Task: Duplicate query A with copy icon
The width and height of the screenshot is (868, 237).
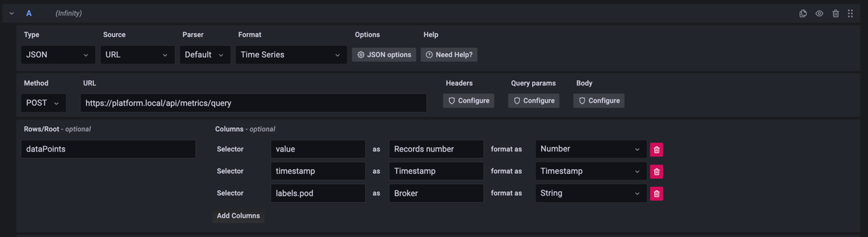Action: coord(803,14)
